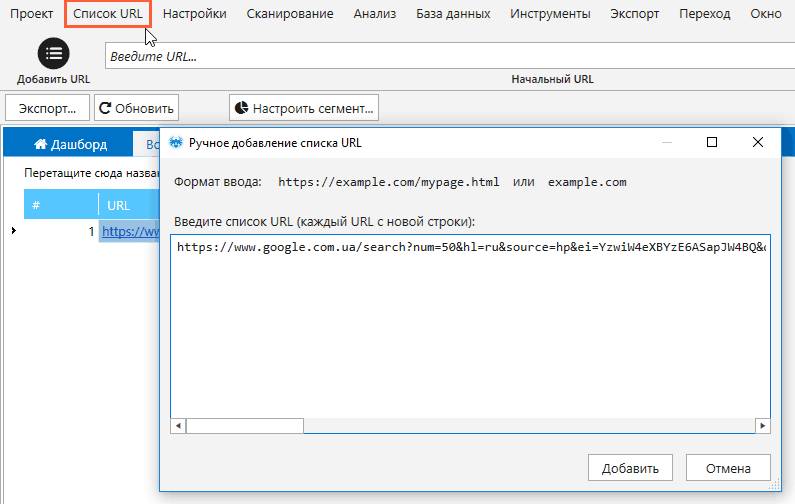Open the Список URL menu

[108, 14]
